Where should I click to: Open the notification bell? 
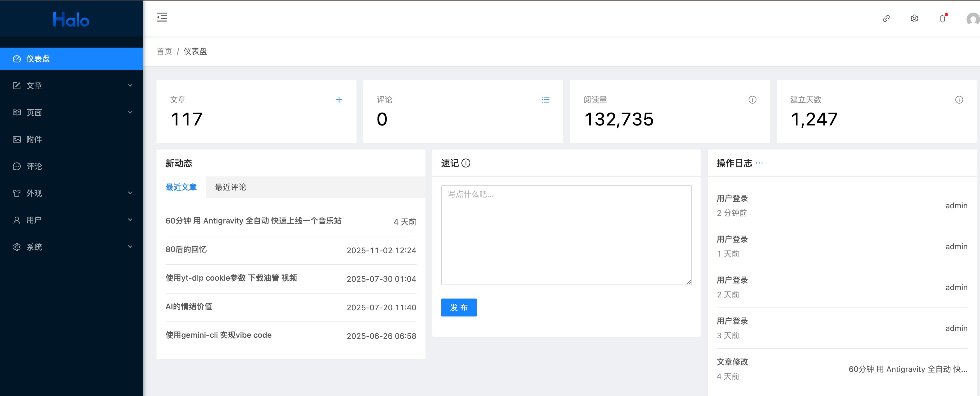942,18
